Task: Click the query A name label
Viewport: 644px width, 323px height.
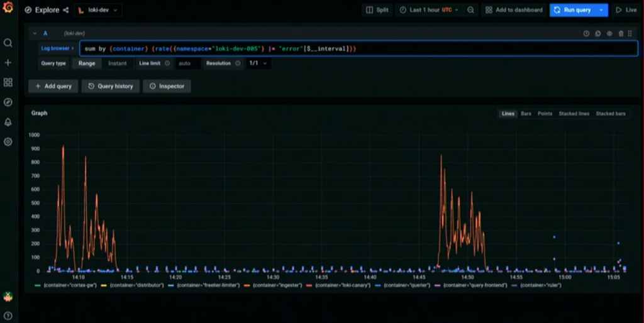Action: pyautogui.click(x=45, y=34)
